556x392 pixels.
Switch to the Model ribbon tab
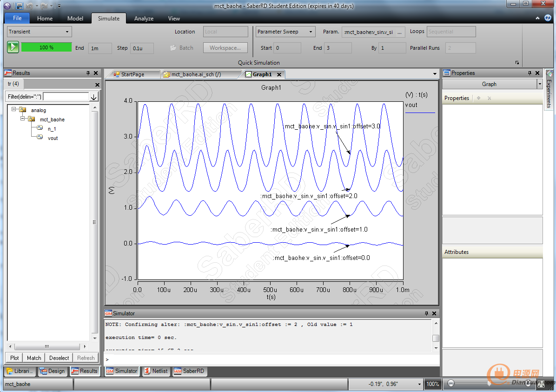[x=75, y=19]
